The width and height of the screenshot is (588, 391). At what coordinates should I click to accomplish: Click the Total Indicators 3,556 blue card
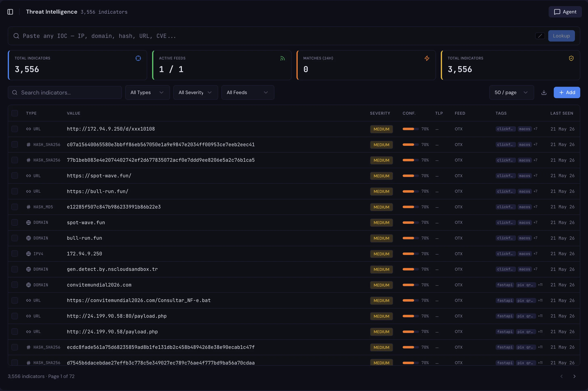pyautogui.click(x=77, y=65)
